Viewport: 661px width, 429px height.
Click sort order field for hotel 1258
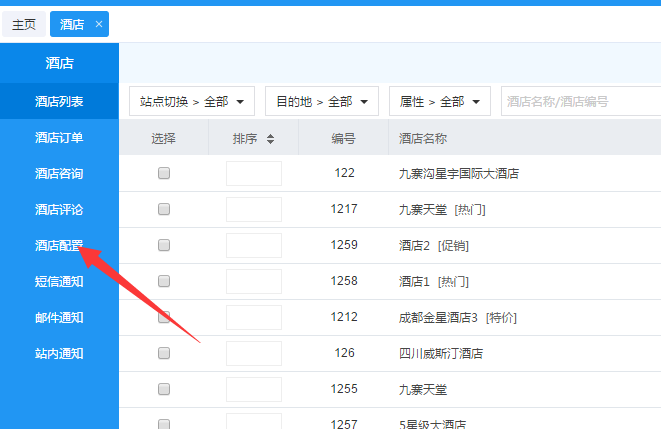(253, 281)
